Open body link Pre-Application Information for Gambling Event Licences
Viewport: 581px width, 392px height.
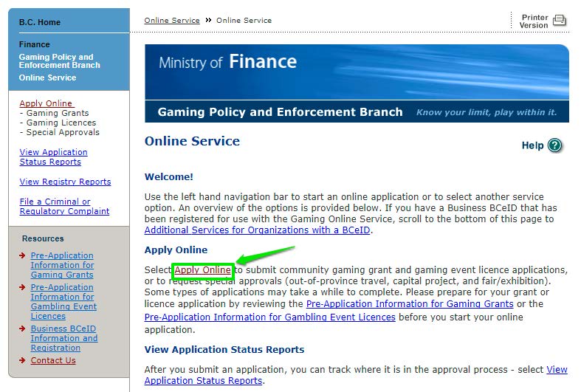[269, 317]
